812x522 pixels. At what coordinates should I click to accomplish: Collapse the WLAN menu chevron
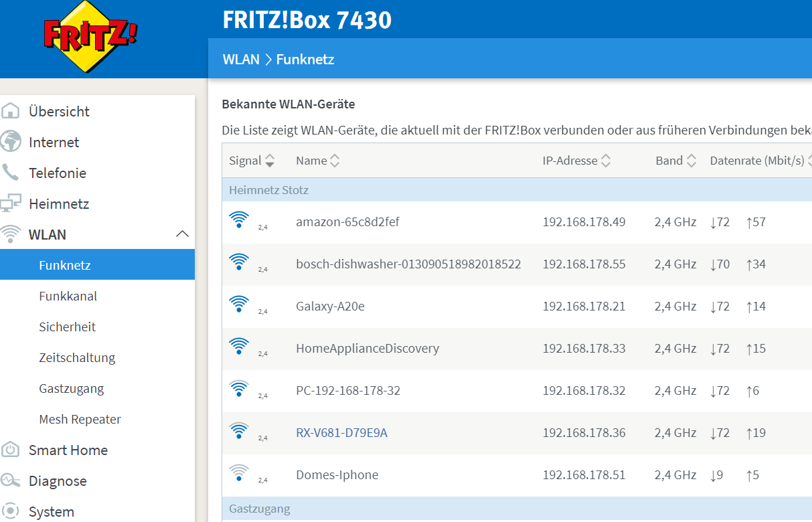coord(181,234)
